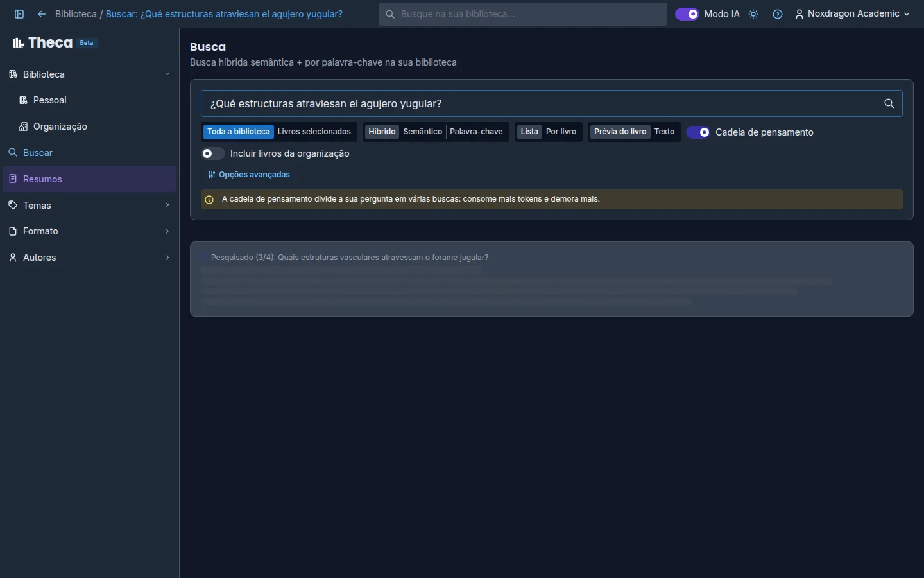Click the Beta badge next to Theca

(x=87, y=43)
